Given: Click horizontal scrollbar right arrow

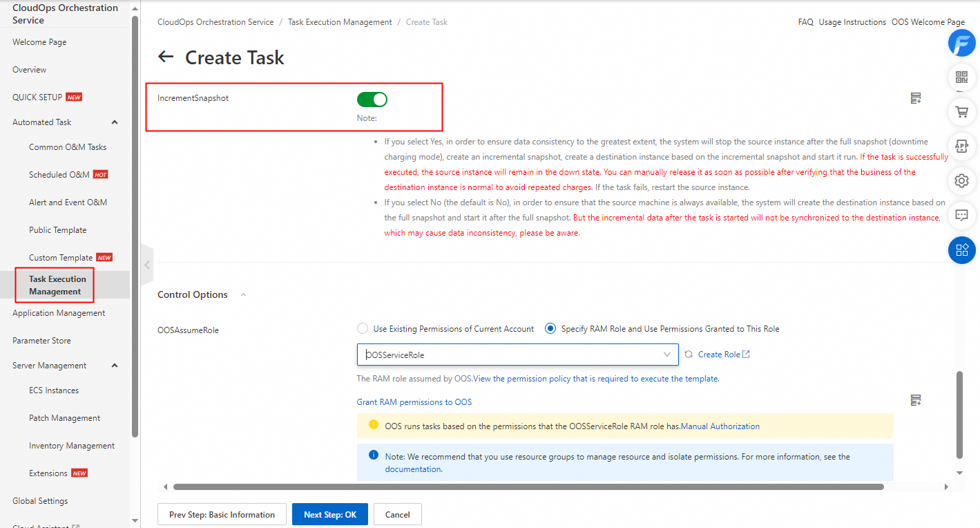Looking at the screenshot, I should click(x=945, y=487).
